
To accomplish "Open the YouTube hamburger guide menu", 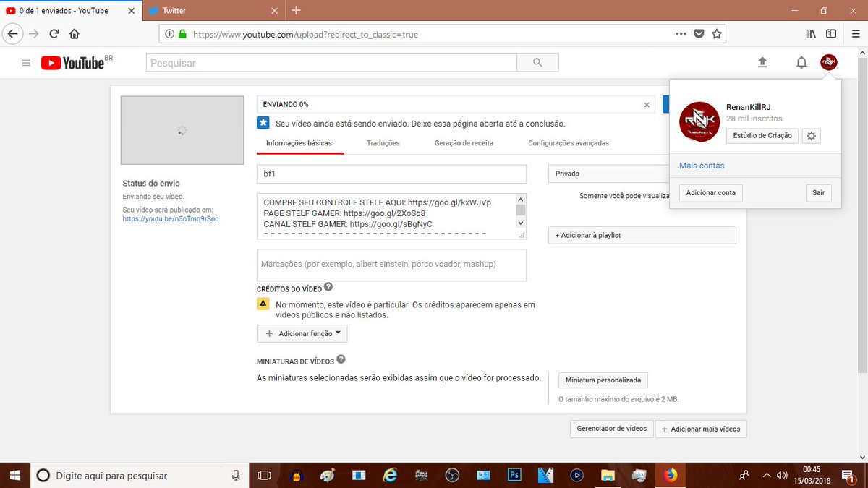I will pos(27,63).
